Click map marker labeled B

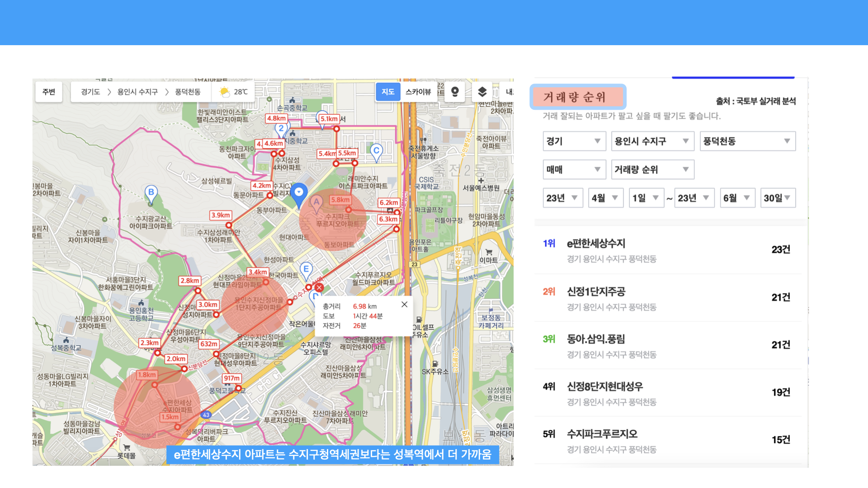(x=151, y=192)
